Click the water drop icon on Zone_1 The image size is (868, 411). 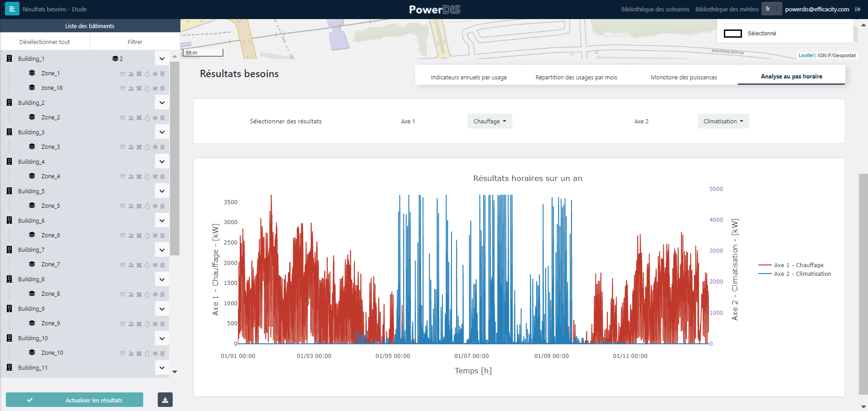[147, 73]
